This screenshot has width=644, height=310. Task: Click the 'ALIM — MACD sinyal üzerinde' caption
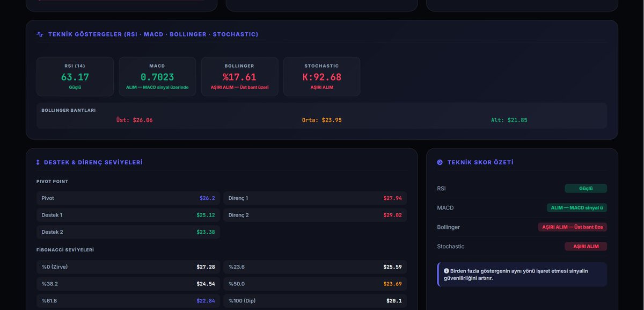tap(157, 87)
